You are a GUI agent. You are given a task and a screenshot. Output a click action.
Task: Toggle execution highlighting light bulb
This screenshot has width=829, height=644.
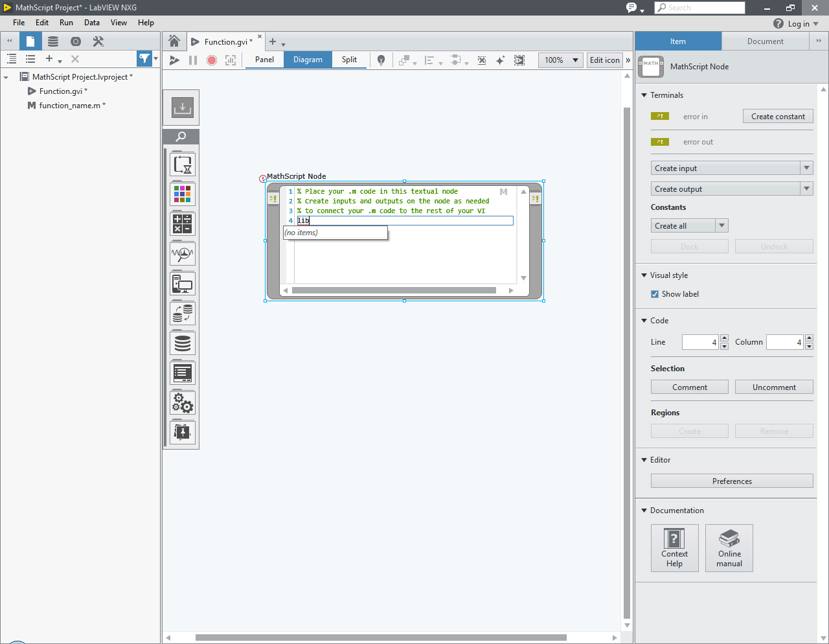point(381,60)
